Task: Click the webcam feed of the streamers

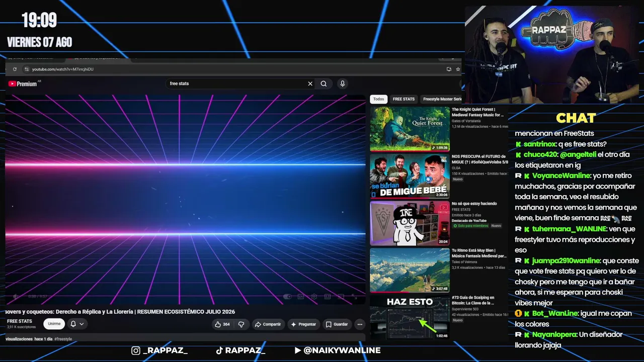Action: click(552, 55)
